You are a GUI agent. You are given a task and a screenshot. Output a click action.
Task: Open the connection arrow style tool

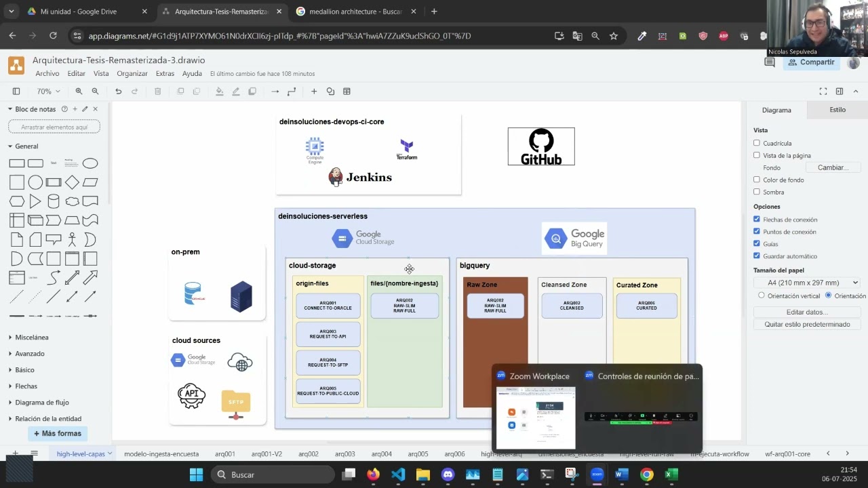[x=275, y=91]
